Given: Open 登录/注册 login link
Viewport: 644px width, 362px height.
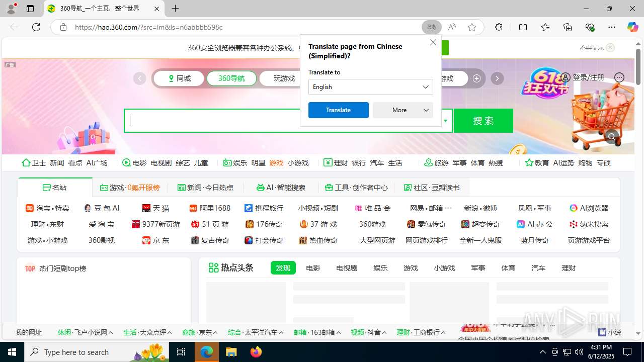Looking at the screenshot, I should pyautogui.click(x=583, y=77).
